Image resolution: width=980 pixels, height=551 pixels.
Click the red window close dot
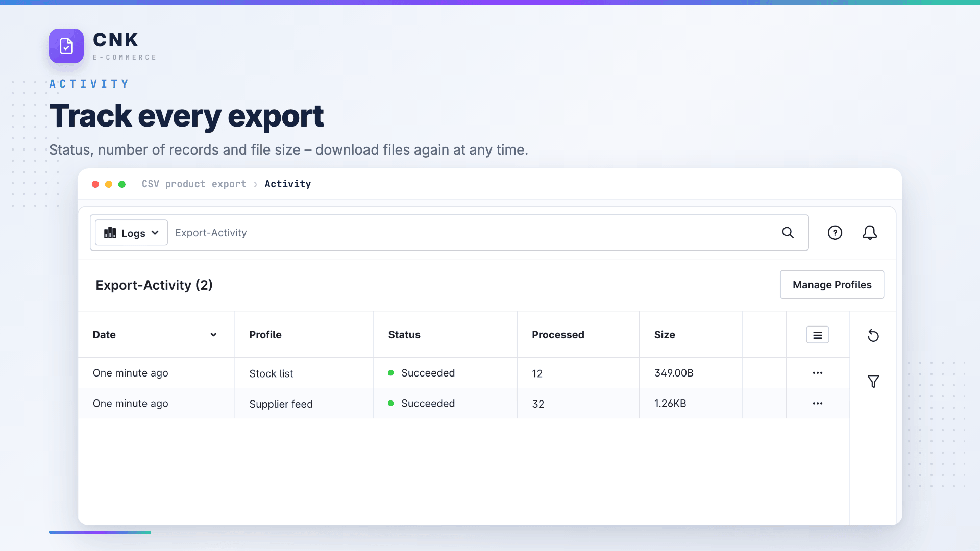coord(95,184)
